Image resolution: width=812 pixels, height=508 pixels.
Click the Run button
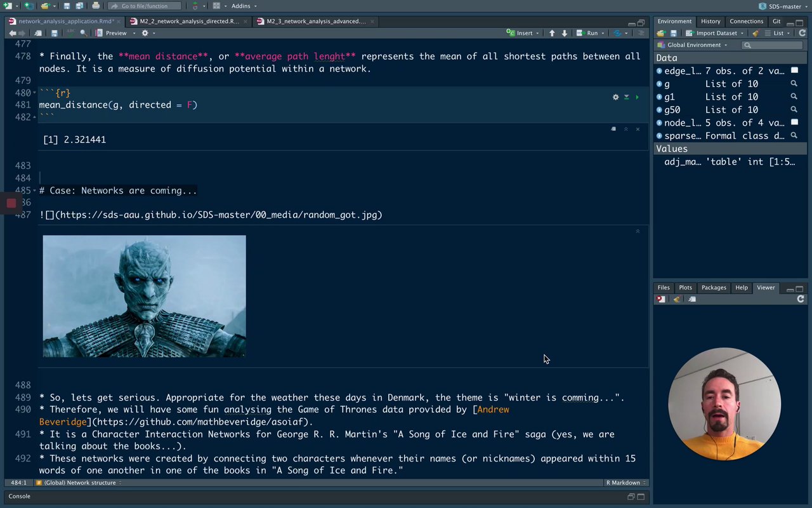pyautogui.click(x=587, y=33)
